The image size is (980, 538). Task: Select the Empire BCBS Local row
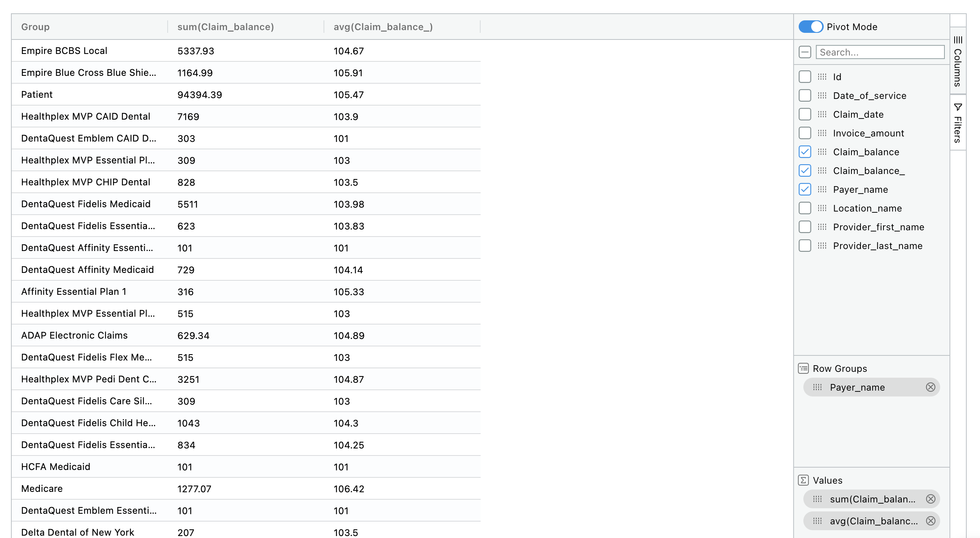coord(246,51)
